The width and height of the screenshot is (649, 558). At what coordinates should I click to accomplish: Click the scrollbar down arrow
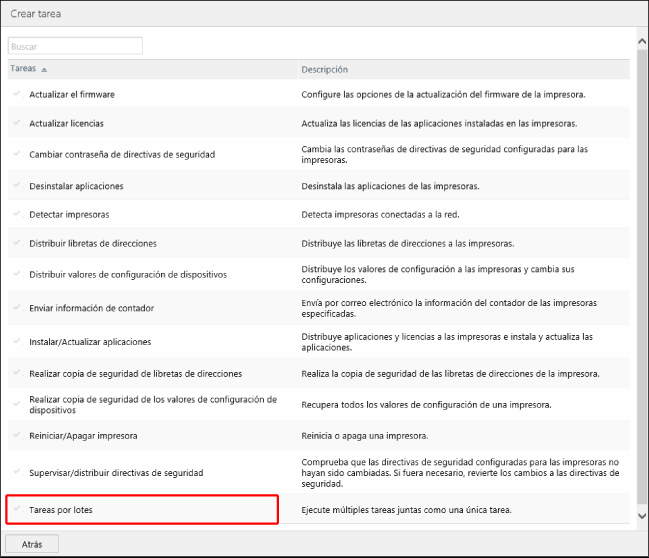pyautogui.click(x=641, y=516)
